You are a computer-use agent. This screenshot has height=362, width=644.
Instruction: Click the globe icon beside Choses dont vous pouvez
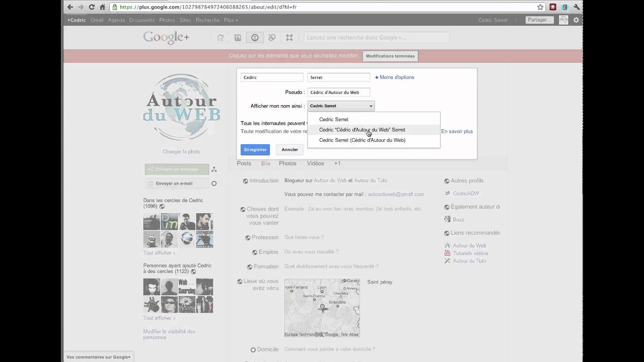point(243,209)
